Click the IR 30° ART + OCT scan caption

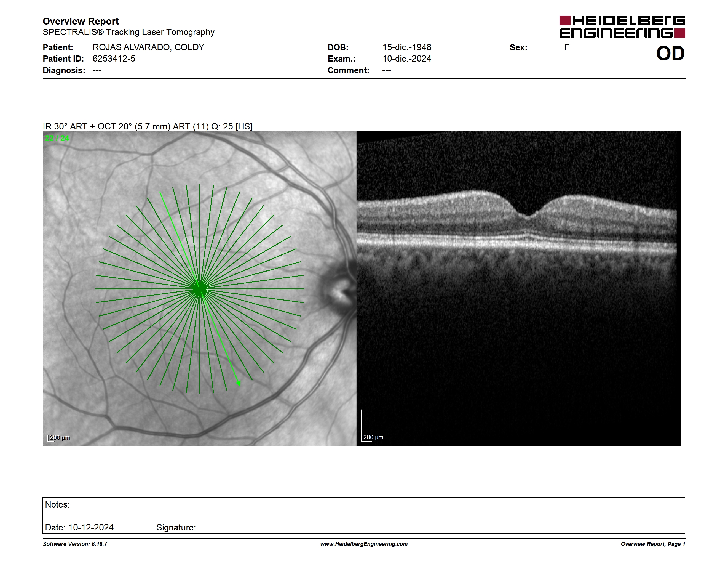pos(148,126)
